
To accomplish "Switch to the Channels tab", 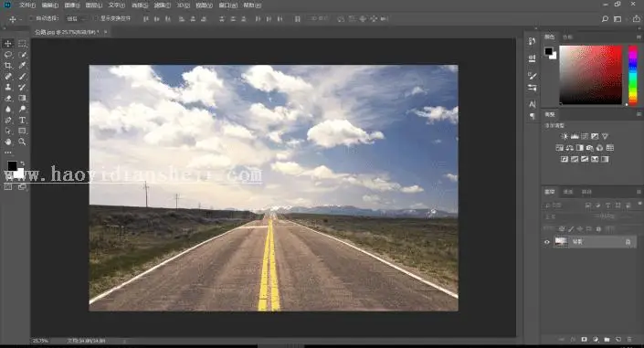I will [x=568, y=192].
